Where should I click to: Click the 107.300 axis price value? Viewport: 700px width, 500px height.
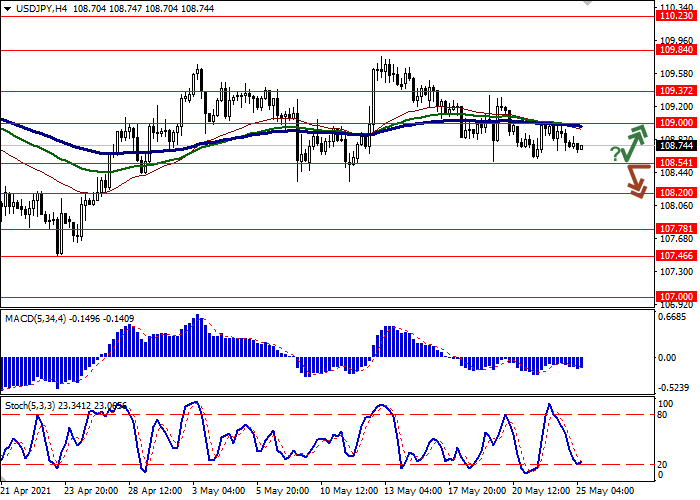(x=676, y=271)
